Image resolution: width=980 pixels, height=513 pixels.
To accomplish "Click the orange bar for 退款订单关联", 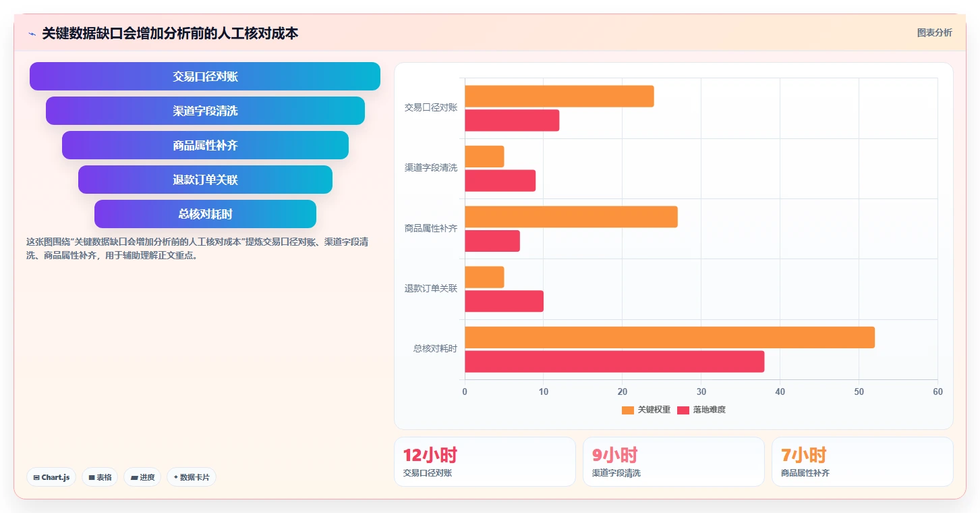I will coord(484,277).
